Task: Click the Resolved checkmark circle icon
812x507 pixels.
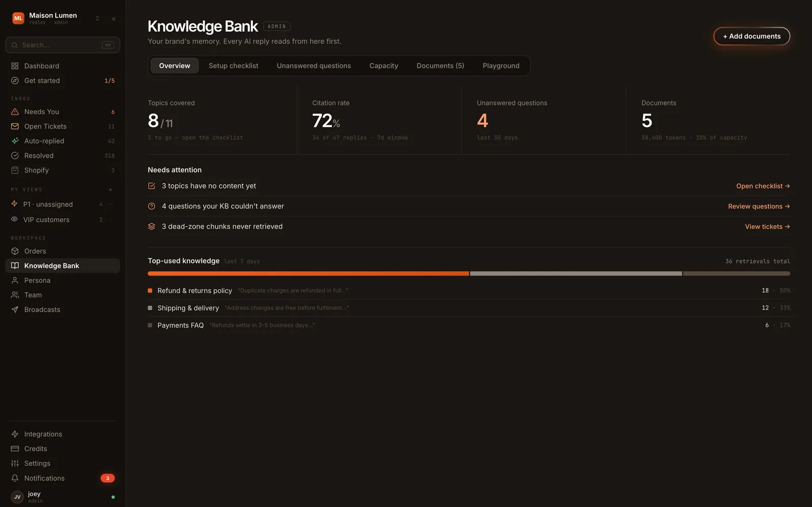Action: point(15,156)
